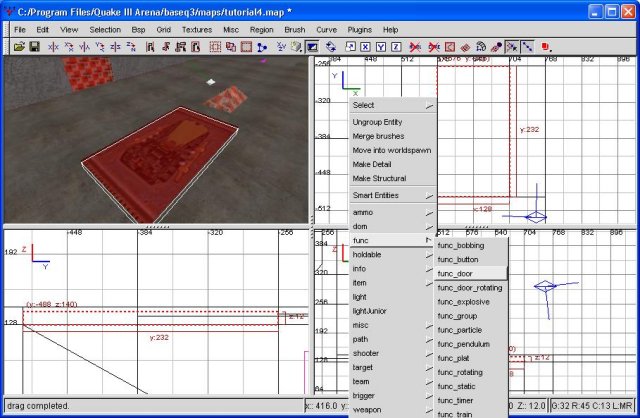Choose Merge brushes from context menu
Viewport: 640px width, 418px height.
392,136
